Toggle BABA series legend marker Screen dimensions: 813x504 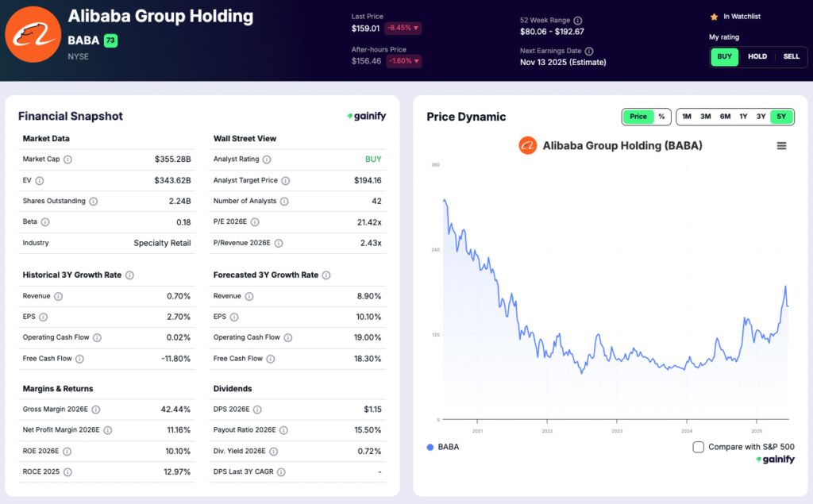(430, 447)
